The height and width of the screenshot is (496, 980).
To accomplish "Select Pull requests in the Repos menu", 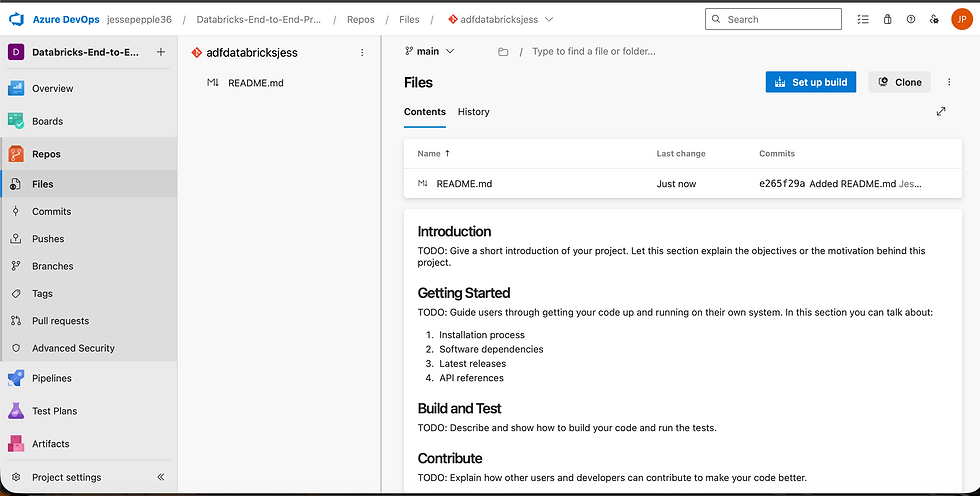I will pyautogui.click(x=60, y=321).
